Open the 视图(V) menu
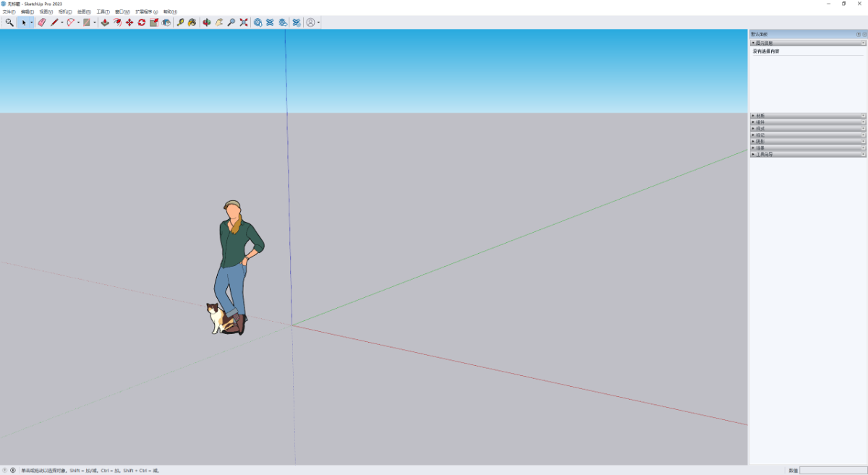Viewport: 868px width, 475px height. click(46, 12)
